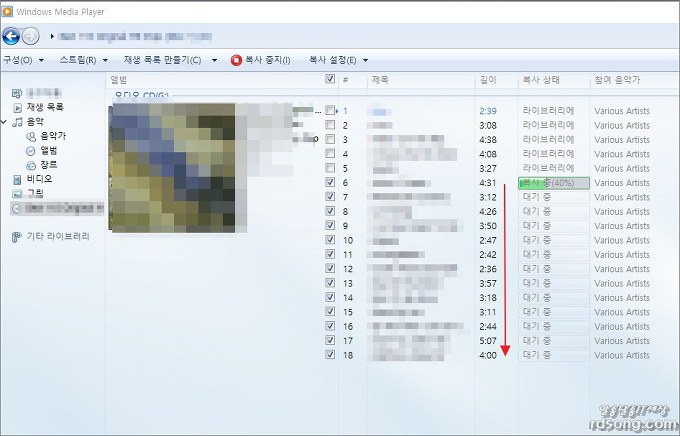Click the 복사 중(40%) progress bar
The height and width of the screenshot is (436, 680).
point(554,183)
